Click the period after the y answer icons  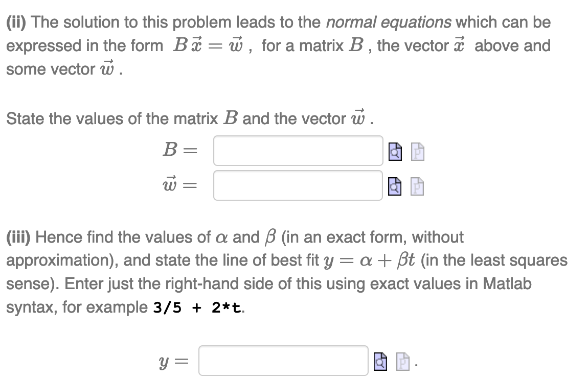(x=417, y=365)
